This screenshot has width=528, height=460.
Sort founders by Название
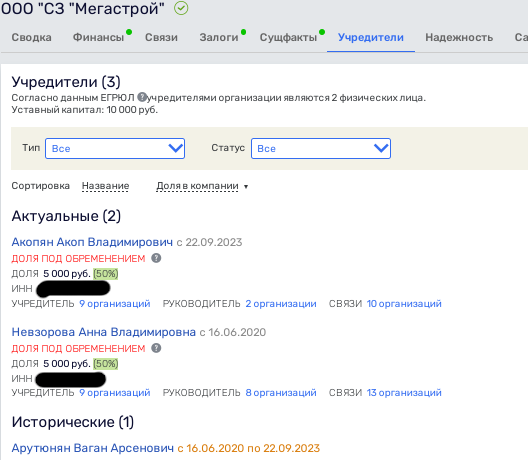pos(105,186)
